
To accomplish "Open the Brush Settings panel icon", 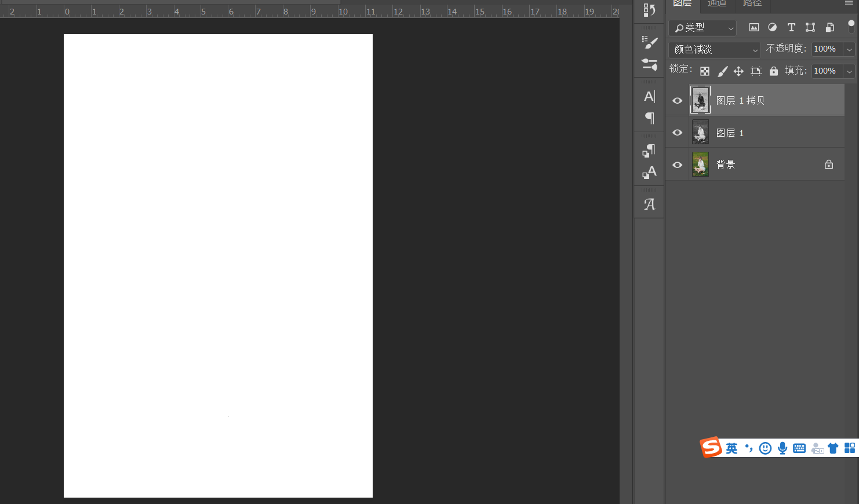I will pos(649,42).
